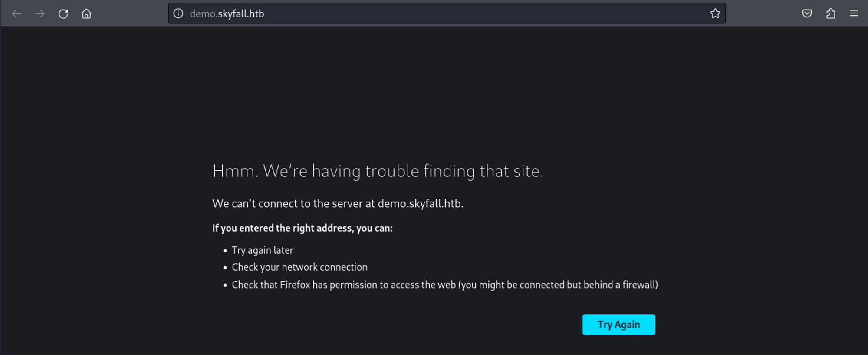Click the Try Again button
The height and width of the screenshot is (355, 868).
618,325
